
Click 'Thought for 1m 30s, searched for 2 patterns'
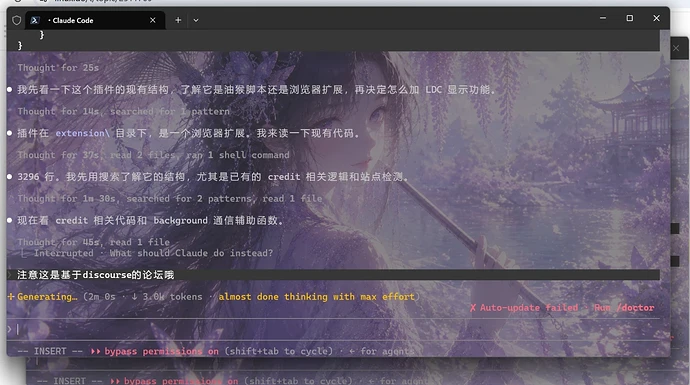coord(170,198)
